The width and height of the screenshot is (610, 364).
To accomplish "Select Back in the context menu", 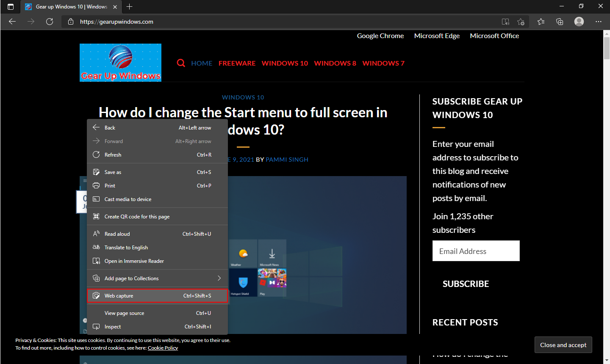I will [158, 128].
